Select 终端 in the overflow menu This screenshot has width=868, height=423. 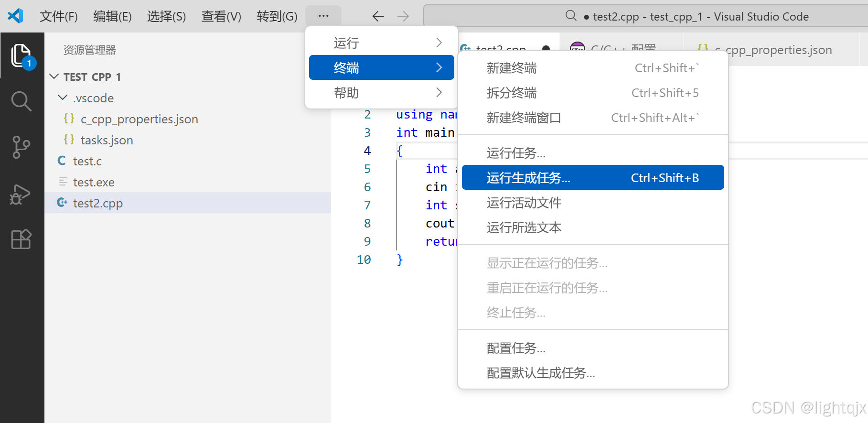382,67
